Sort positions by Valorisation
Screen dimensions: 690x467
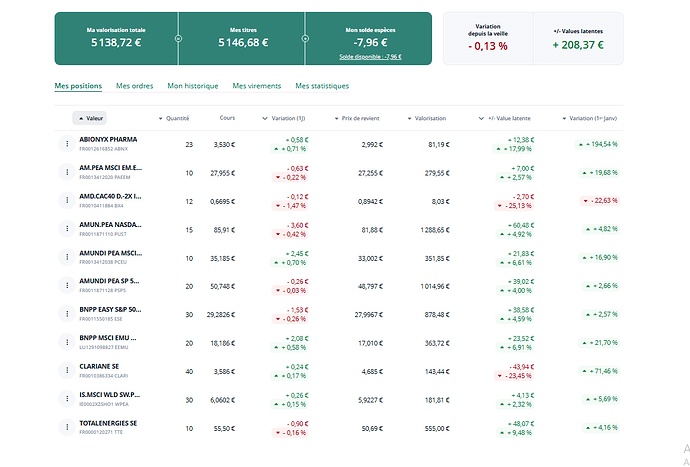(435, 118)
